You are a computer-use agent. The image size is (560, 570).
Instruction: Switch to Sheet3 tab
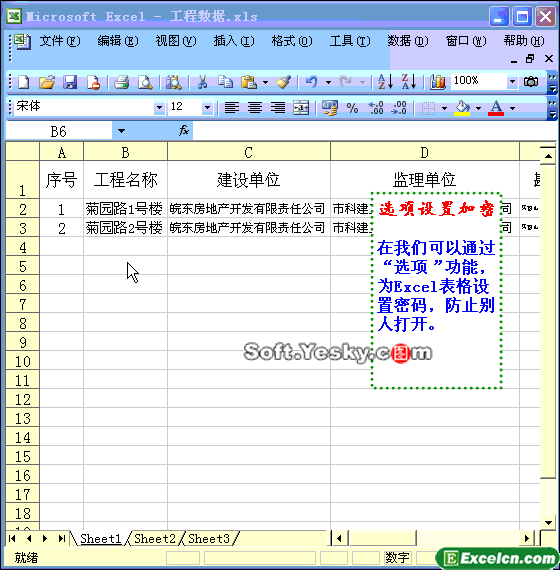[209, 538]
